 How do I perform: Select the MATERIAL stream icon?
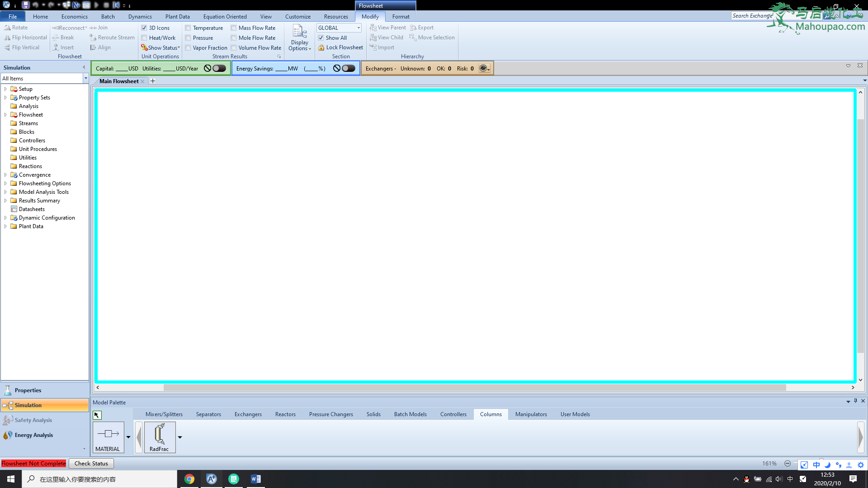coord(108,437)
